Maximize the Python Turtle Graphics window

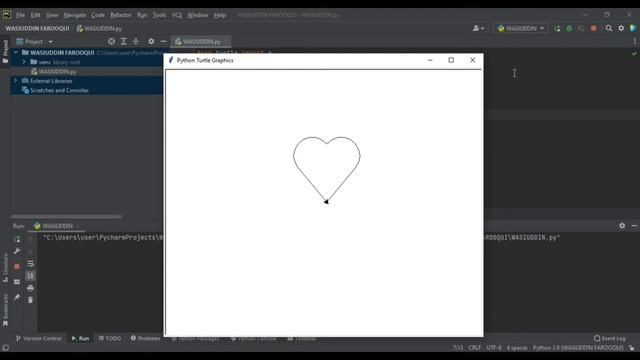(451, 60)
